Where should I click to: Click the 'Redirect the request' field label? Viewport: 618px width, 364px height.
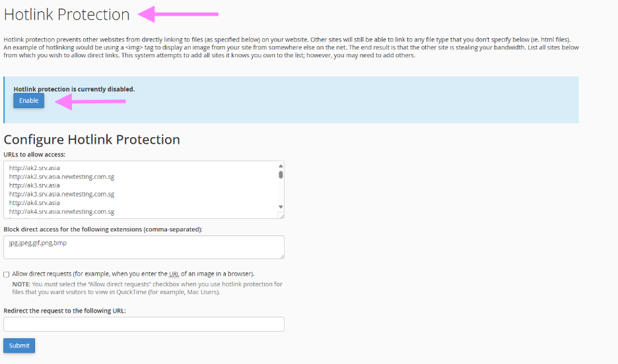[64, 311]
